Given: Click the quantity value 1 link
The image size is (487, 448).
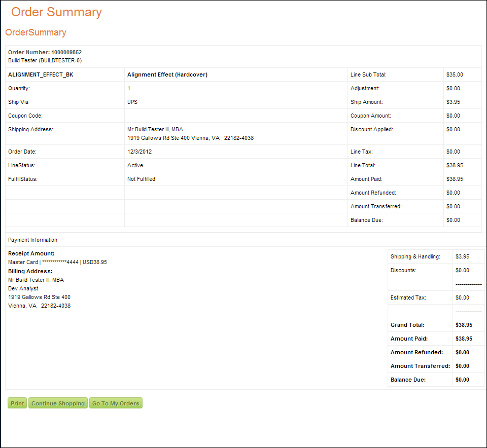Looking at the screenshot, I should pyautogui.click(x=129, y=88).
